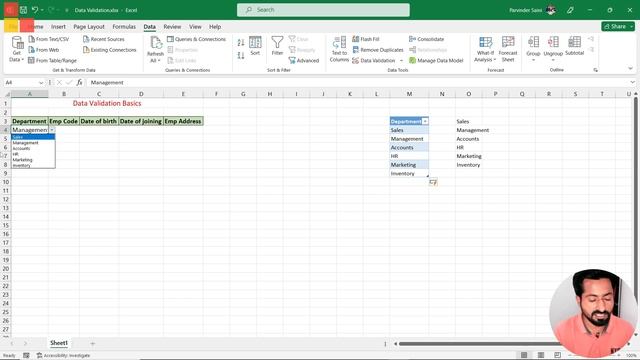
Task: Select column M header
Action: (x=409, y=94)
